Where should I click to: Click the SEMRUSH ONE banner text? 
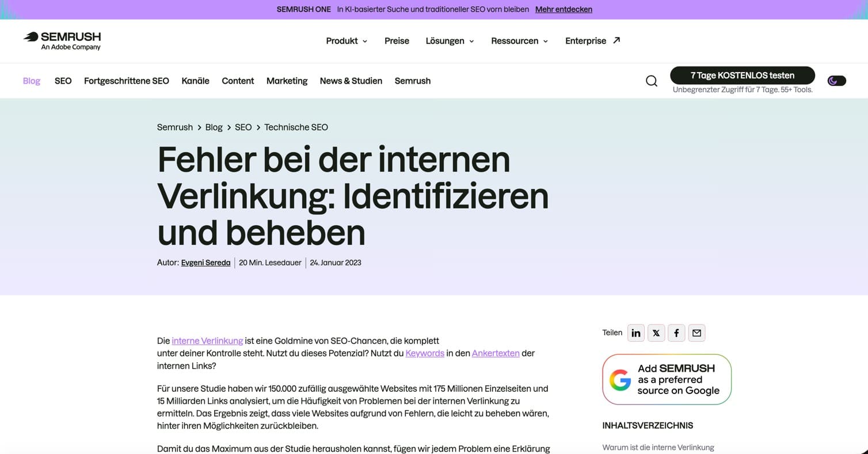pos(303,9)
